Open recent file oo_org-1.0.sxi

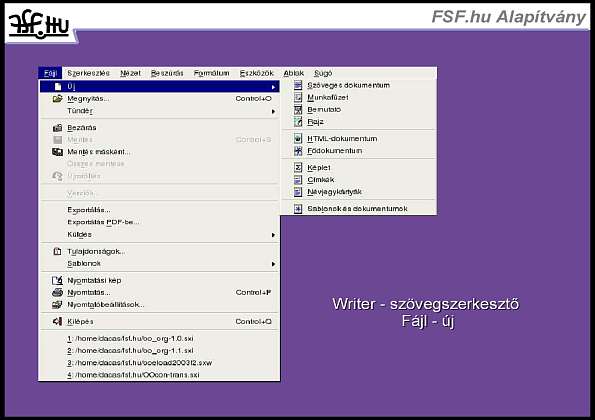159,338
